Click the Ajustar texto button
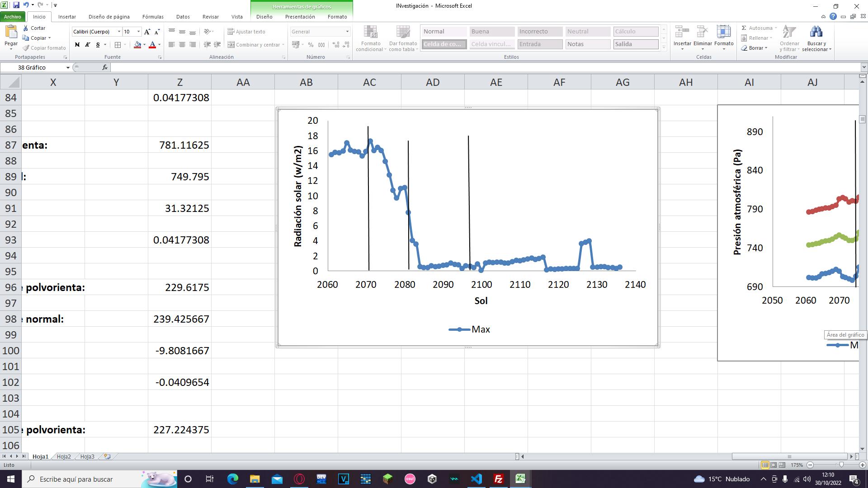This screenshot has width=868, height=488. tap(246, 32)
